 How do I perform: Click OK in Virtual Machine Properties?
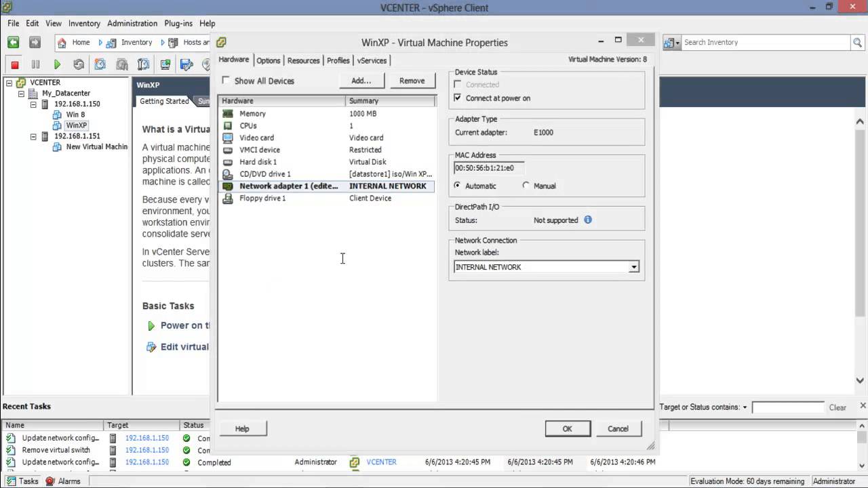click(568, 428)
